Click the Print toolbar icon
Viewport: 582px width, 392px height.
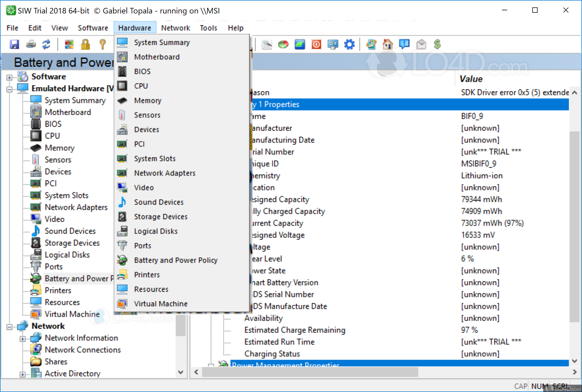(31, 44)
